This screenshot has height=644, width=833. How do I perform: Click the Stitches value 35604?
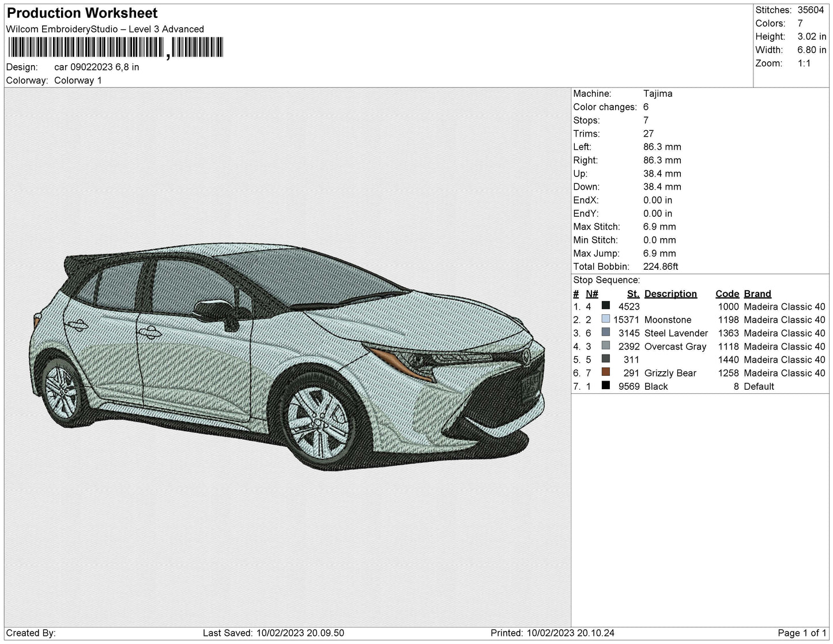(x=811, y=10)
